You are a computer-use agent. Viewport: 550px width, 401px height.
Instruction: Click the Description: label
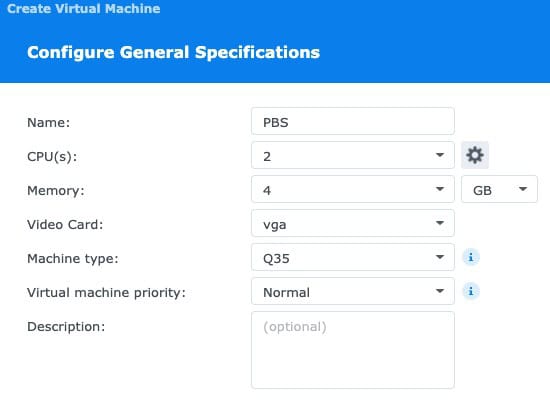pos(66,327)
